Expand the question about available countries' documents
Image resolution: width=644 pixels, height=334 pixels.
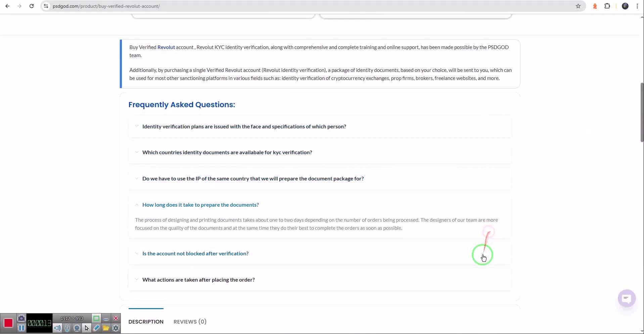227,153
